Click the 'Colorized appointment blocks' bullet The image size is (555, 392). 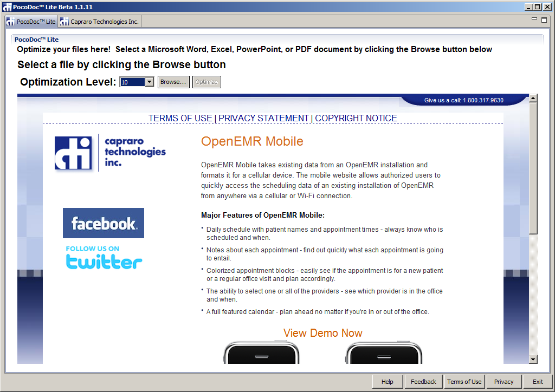[x=325, y=275]
